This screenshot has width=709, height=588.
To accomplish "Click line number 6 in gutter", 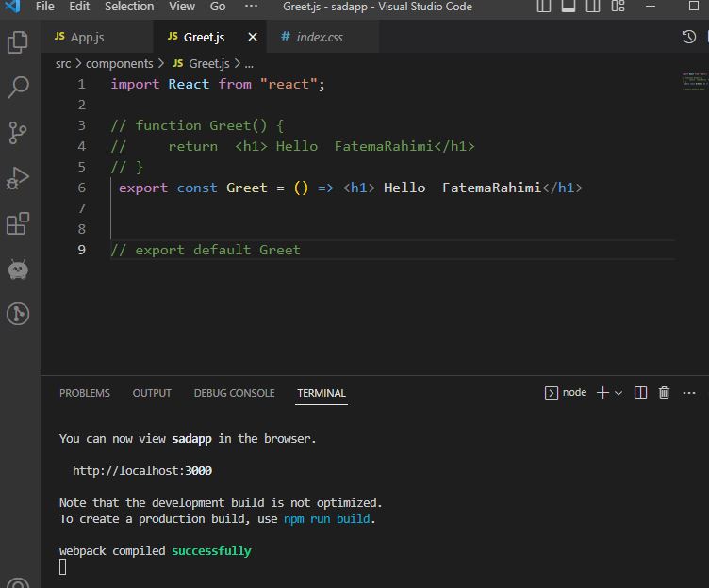I will pos(81,188).
